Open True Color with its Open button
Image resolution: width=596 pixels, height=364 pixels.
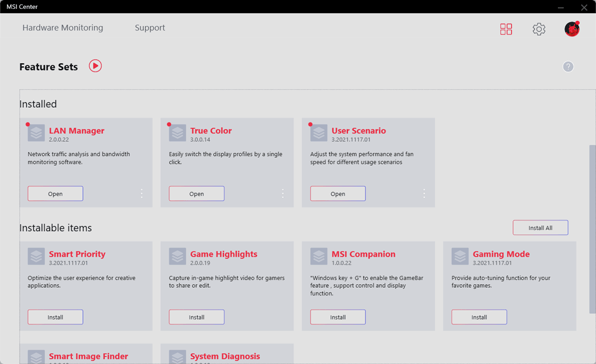[x=197, y=194]
